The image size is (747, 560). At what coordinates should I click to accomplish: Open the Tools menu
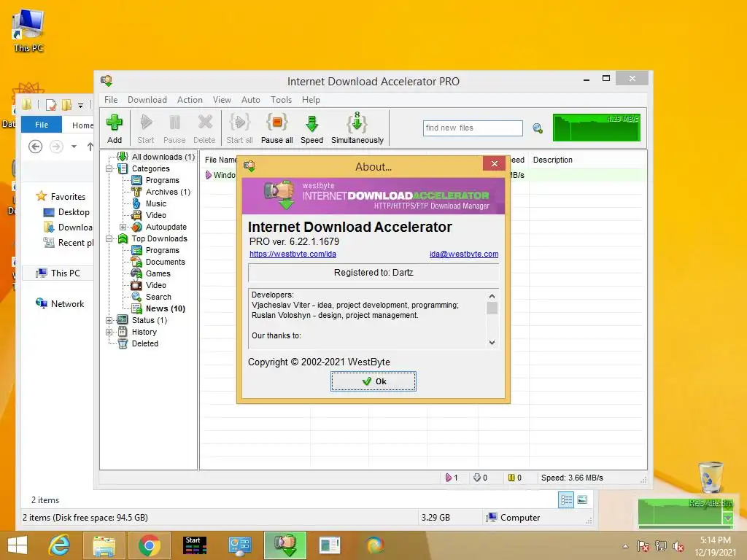click(281, 99)
